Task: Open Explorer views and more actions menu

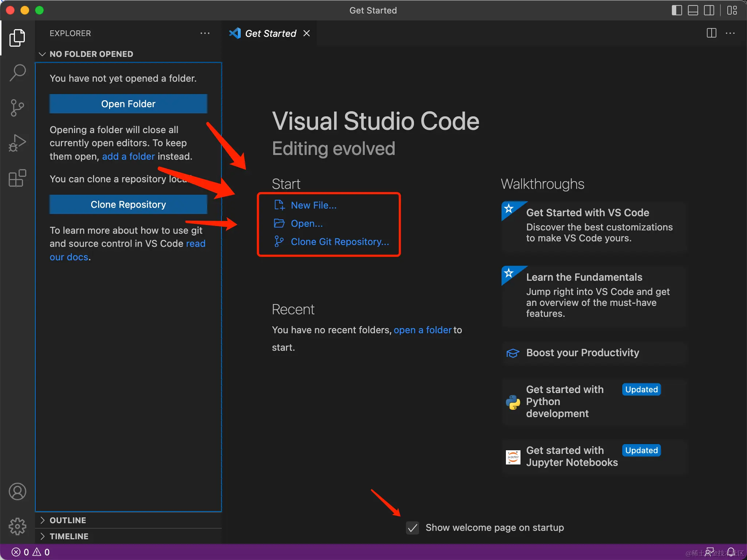Action: 205,33
